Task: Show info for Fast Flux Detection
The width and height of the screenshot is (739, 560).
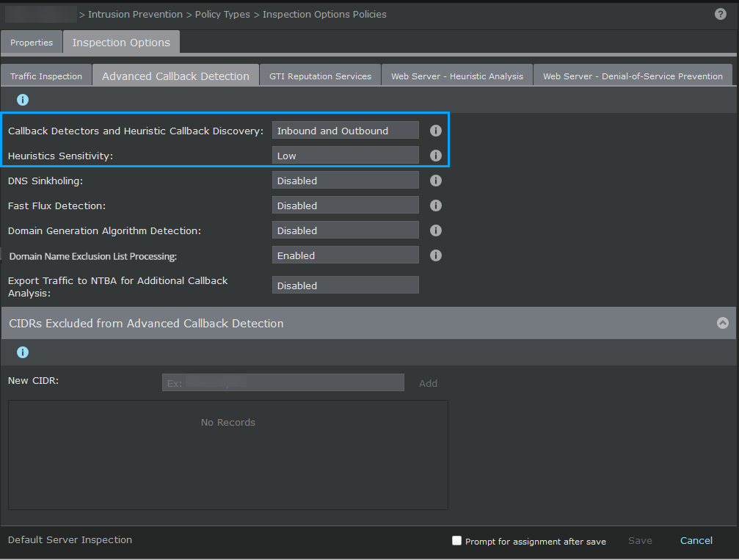Action: [x=435, y=206]
